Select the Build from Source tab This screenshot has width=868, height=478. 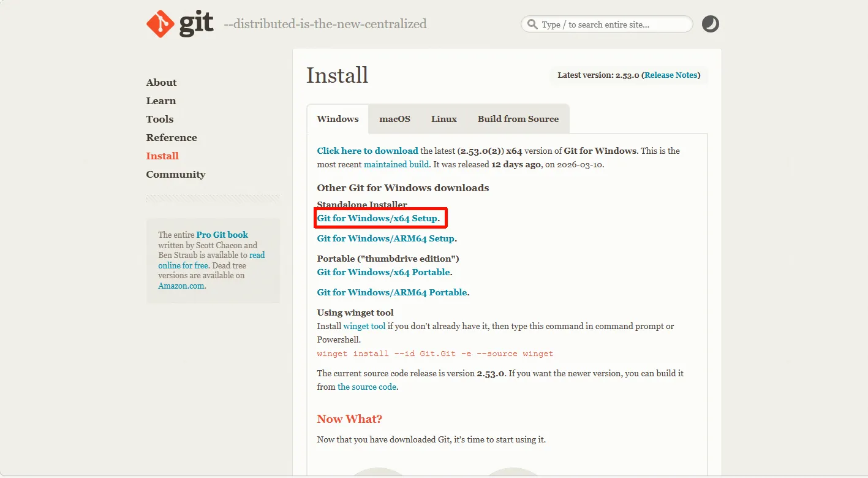coord(518,119)
